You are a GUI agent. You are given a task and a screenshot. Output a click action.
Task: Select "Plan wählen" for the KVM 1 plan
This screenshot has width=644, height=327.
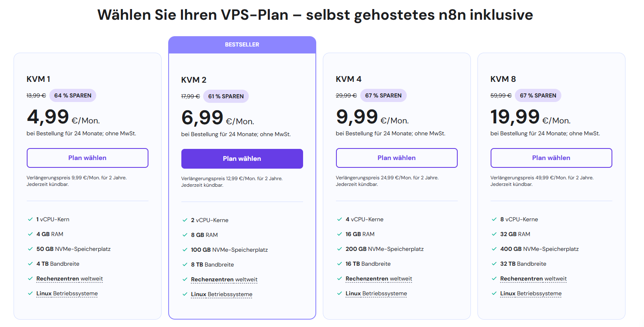(87, 158)
